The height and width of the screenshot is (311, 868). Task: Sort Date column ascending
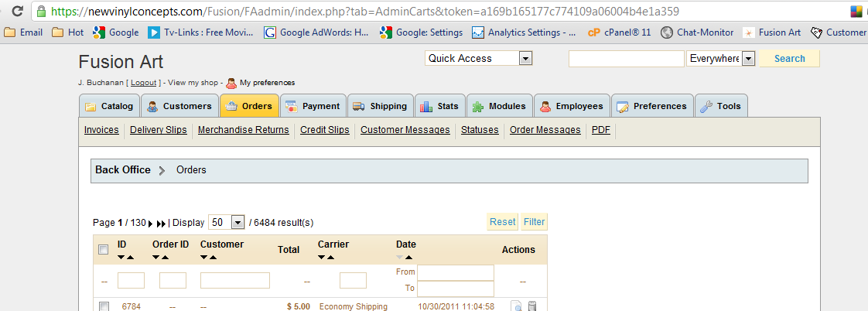tap(409, 258)
